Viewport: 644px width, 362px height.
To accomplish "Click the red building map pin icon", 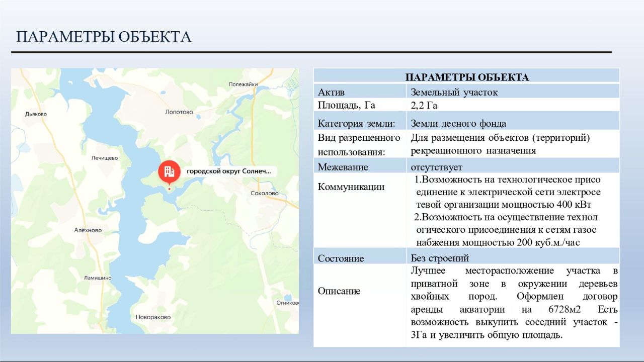I will 169,172.
